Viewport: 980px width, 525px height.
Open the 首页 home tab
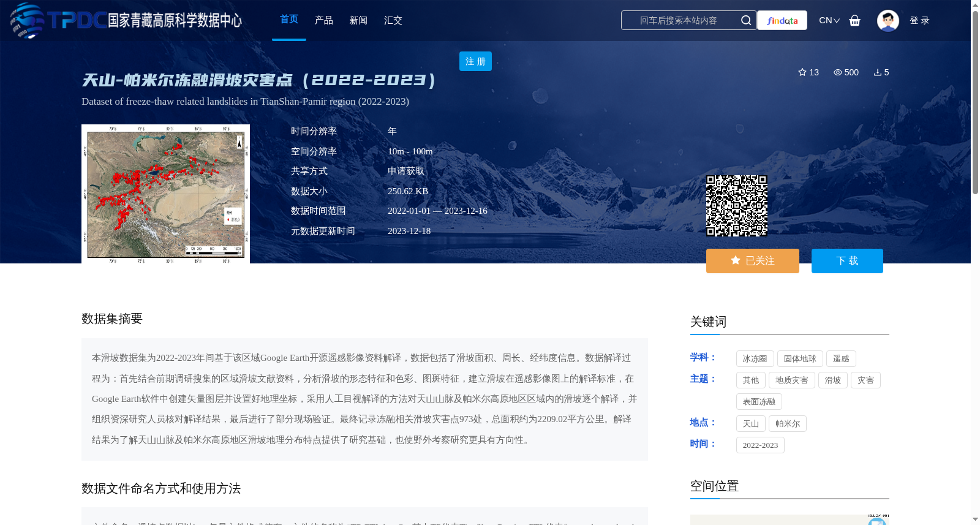(289, 20)
